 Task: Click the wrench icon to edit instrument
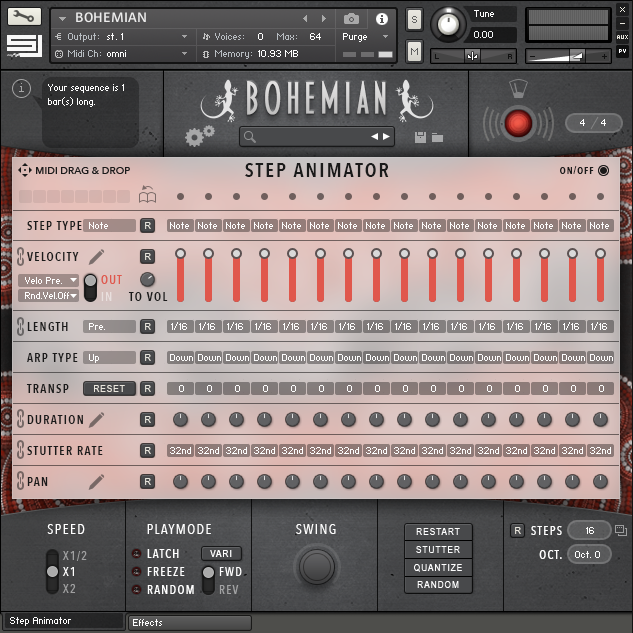pyautogui.click(x=24, y=16)
